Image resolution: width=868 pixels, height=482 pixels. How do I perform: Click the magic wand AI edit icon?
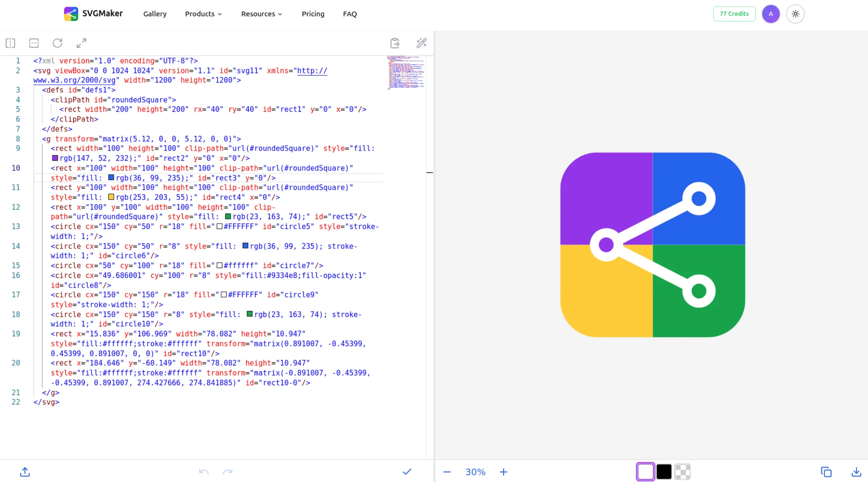pyautogui.click(x=421, y=43)
